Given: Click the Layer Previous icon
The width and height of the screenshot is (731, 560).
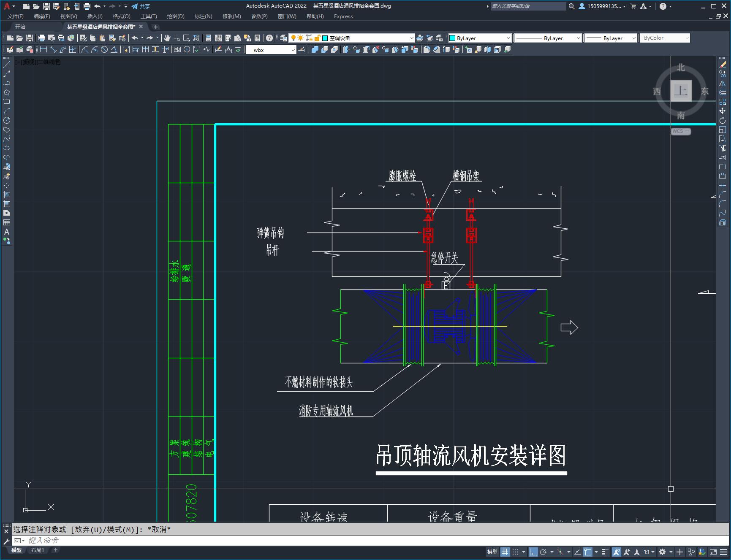Looking at the screenshot, I should (429, 38).
